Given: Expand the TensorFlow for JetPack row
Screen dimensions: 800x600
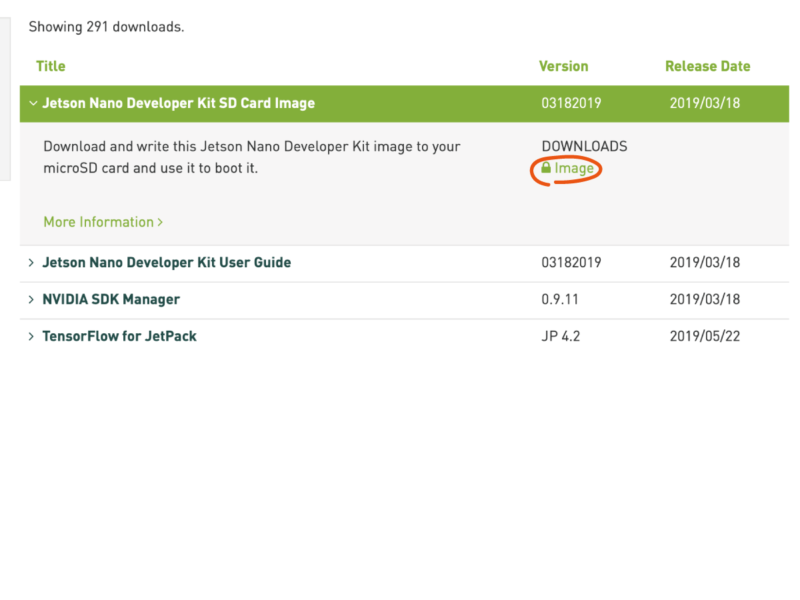Looking at the screenshot, I should tap(31, 336).
